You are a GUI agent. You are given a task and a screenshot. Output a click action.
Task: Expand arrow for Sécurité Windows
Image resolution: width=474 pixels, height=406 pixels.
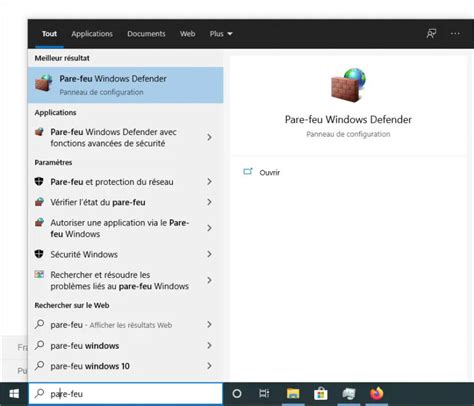point(209,254)
